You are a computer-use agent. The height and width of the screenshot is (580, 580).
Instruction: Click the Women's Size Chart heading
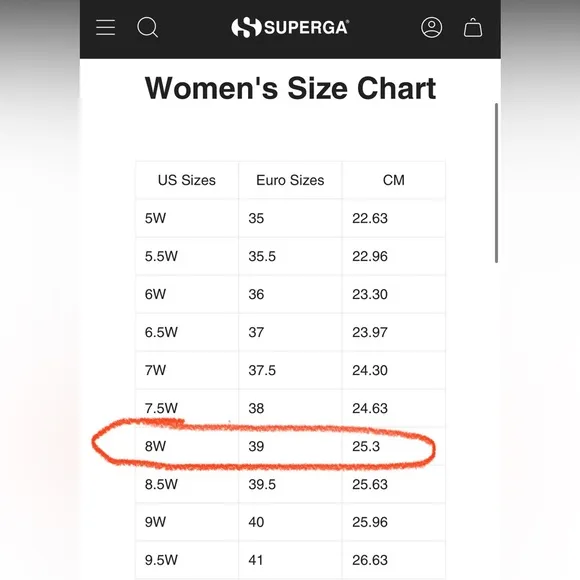(x=290, y=88)
